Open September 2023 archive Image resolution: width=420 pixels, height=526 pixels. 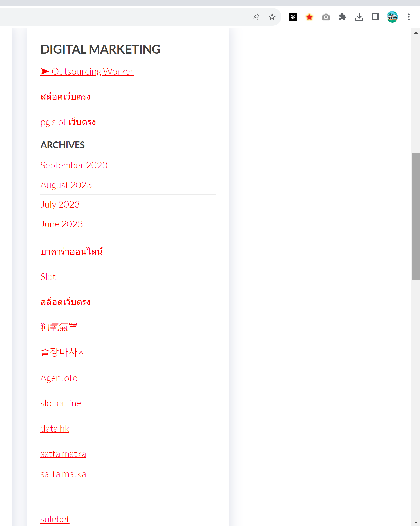[74, 165]
